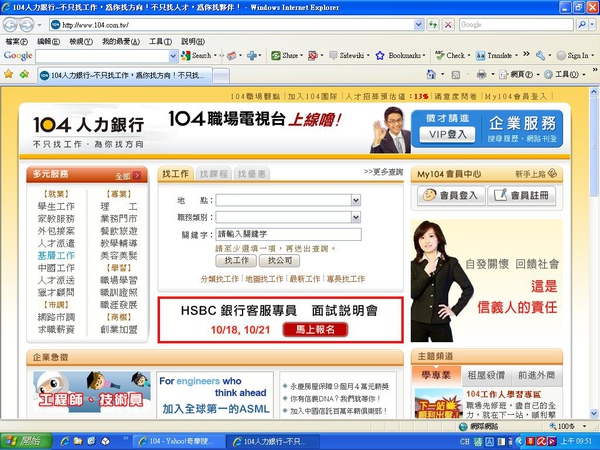Screen dimensions: 600x450
Task: Click the 全部 link in 多元服務 header
Action: [x=128, y=176]
